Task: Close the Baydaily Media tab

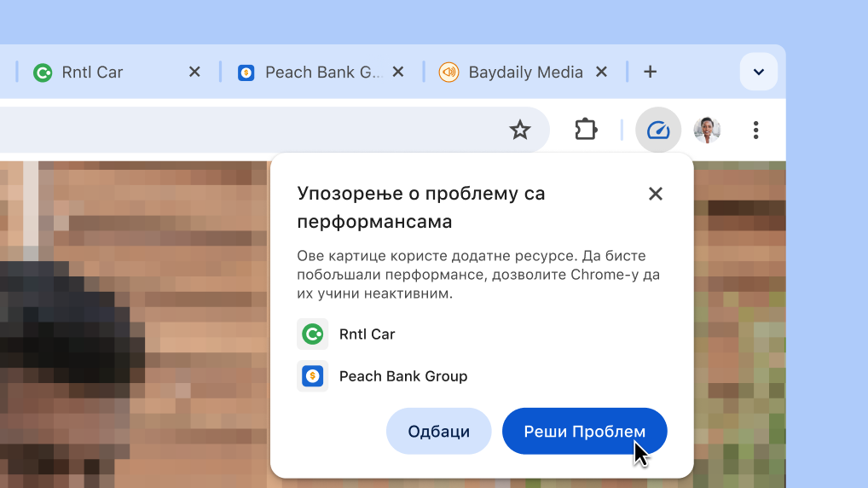Action: click(x=601, y=73)
